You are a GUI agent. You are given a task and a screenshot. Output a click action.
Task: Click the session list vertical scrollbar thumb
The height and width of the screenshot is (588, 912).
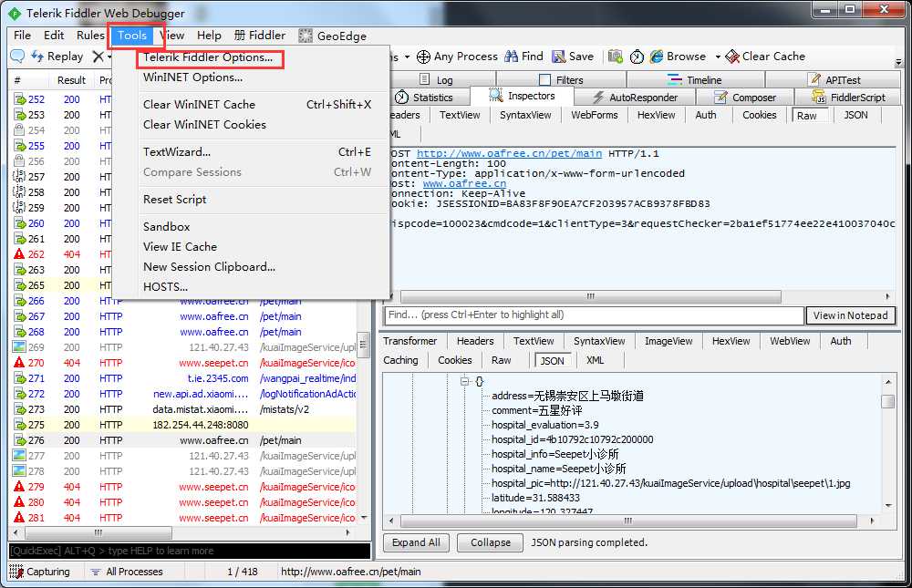[364, 345]
